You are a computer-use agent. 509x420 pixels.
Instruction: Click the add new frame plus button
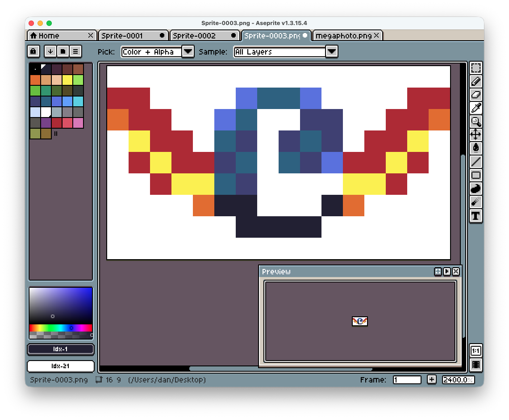[x=431, y=380]
